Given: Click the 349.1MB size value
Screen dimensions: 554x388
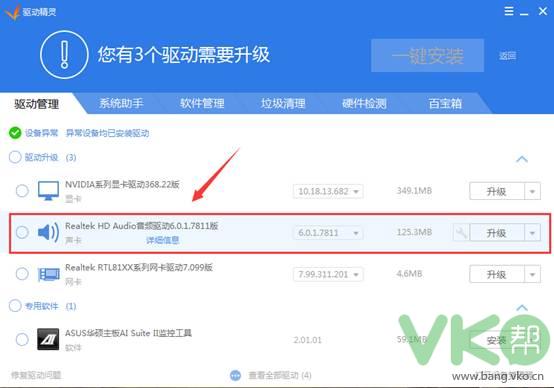Looking at the screenshot, I should [414, 191].
